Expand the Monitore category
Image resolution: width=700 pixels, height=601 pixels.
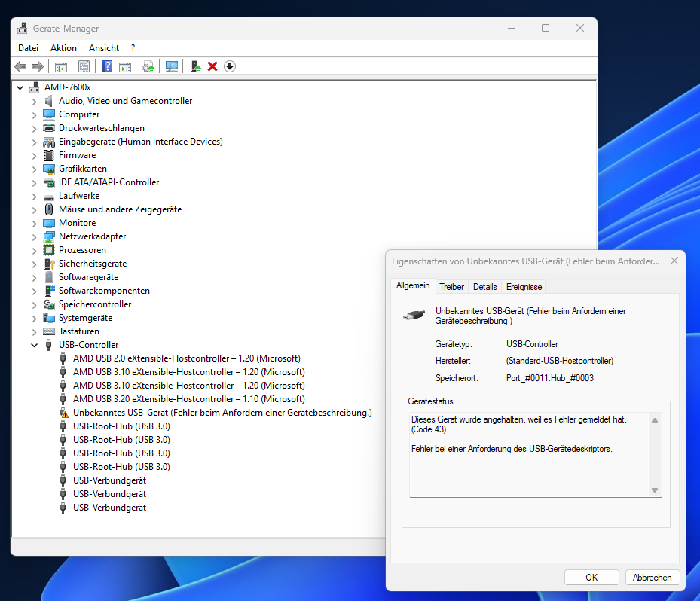(x=34, y=223)
